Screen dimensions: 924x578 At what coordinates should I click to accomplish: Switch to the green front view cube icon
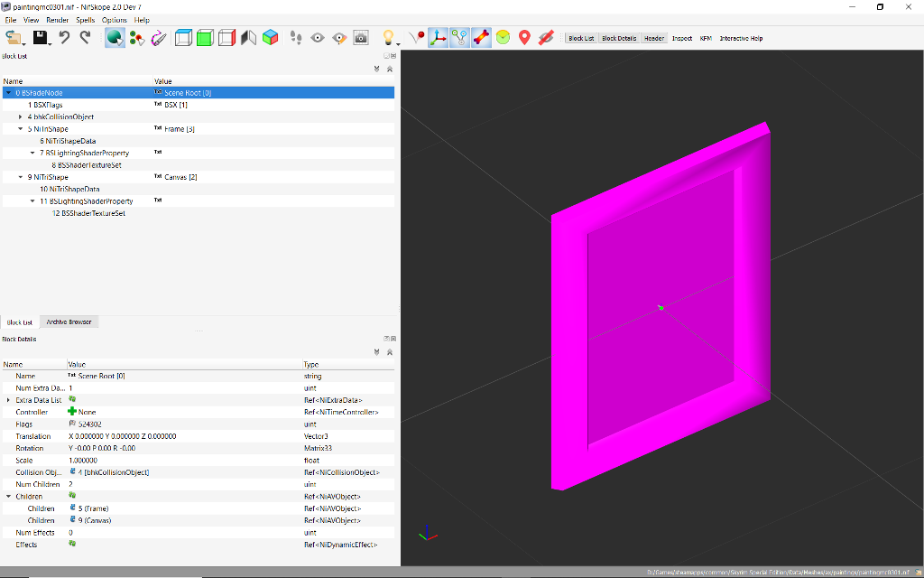pos(205,38)
